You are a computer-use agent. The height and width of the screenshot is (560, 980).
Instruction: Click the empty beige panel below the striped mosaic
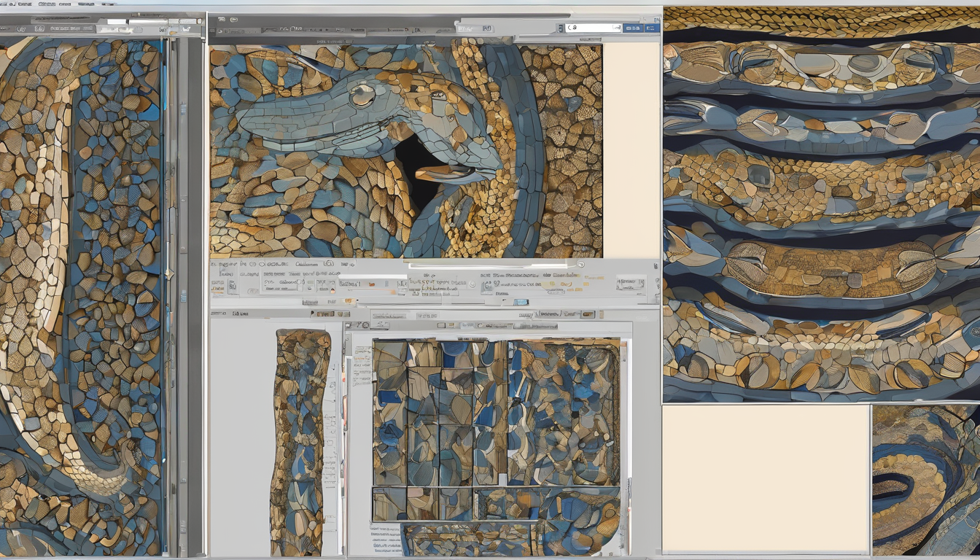pyautogui.click(x=766, y=479)
